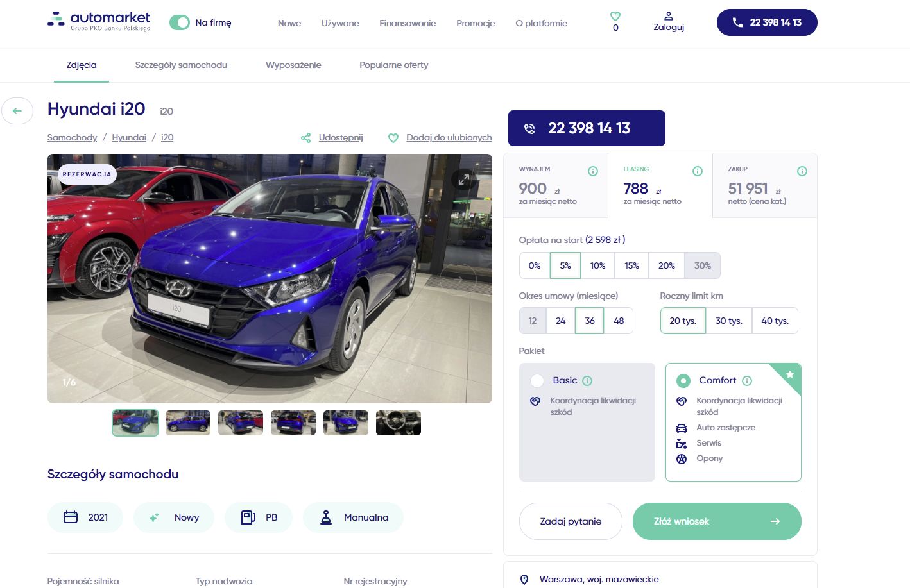Viewport: 910px width, 588px height.
Task: Select the third gallery thumbnail
Action: click(241, 423)
